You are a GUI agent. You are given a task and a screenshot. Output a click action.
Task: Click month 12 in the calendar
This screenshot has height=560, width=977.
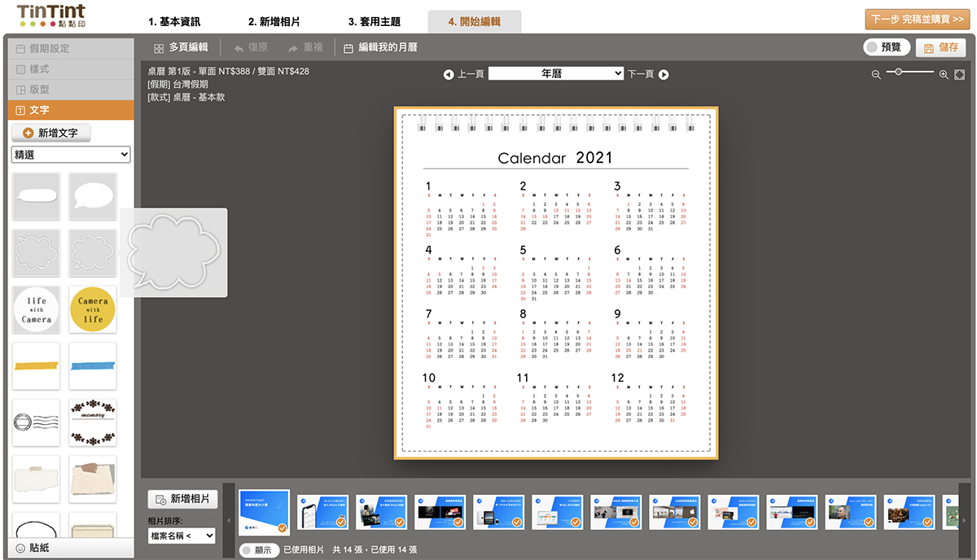[651, 401]
